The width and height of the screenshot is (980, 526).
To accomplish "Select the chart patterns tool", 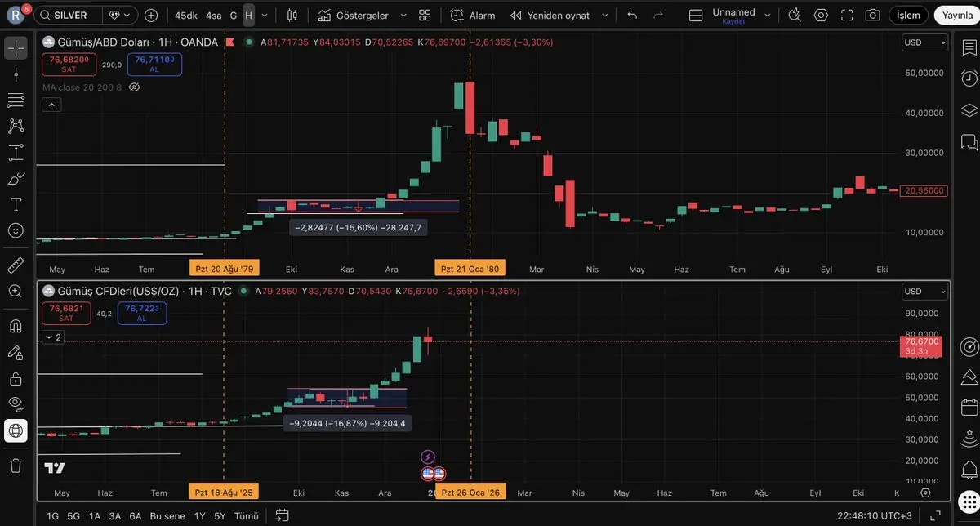I will pyautogui.click(x=16, y=126).
